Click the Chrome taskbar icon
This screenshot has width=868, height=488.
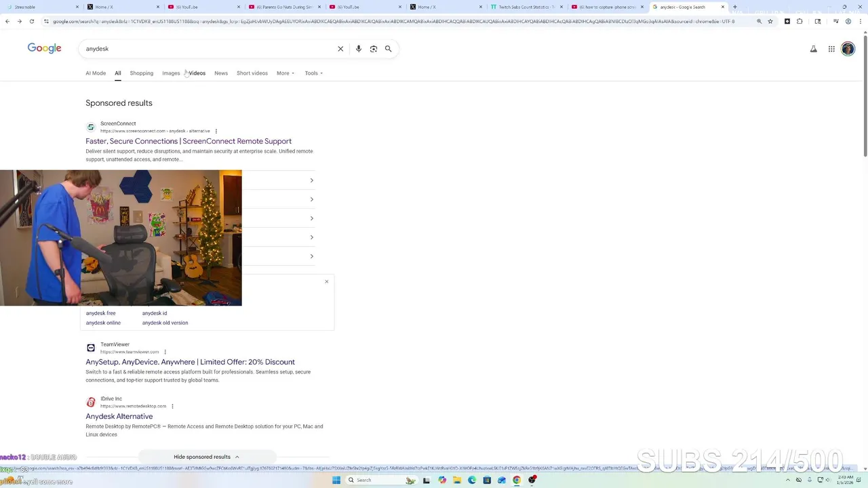(x=517, y=480)
